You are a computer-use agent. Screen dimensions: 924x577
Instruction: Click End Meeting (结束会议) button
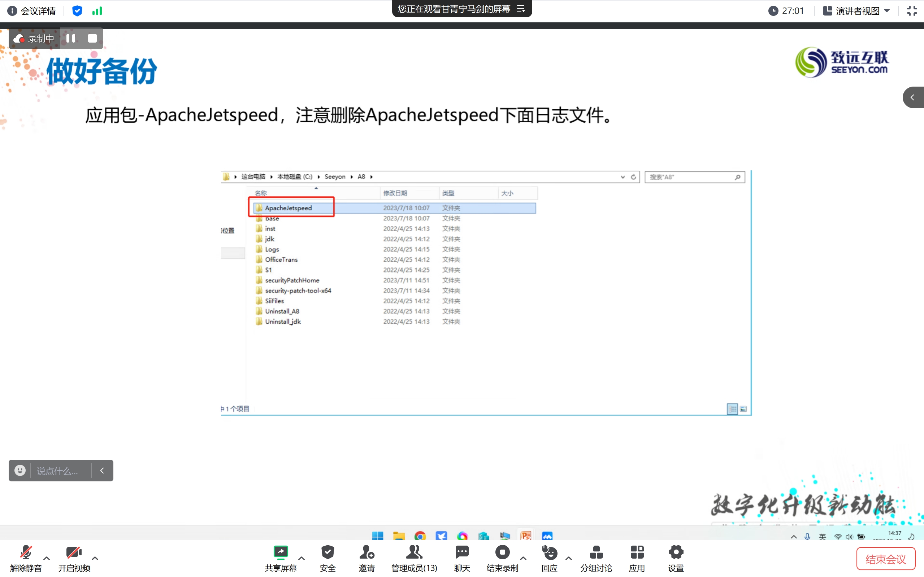pos(885,559)
